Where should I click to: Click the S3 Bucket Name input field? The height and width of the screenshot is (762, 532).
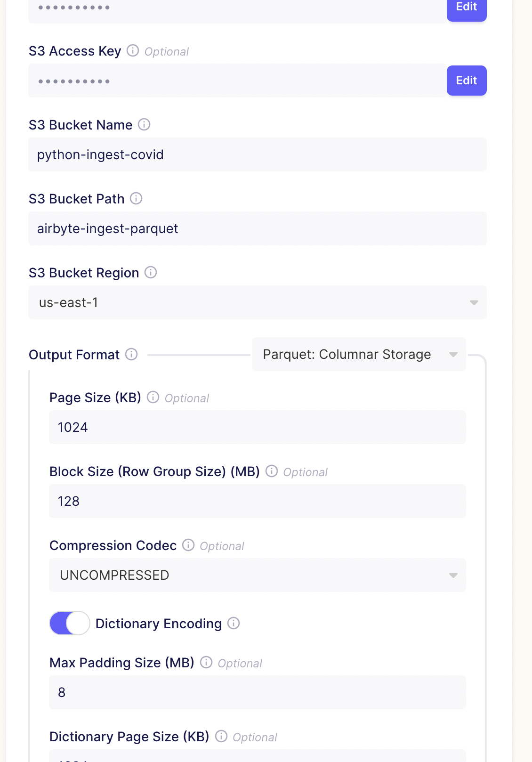coord(258,154)
